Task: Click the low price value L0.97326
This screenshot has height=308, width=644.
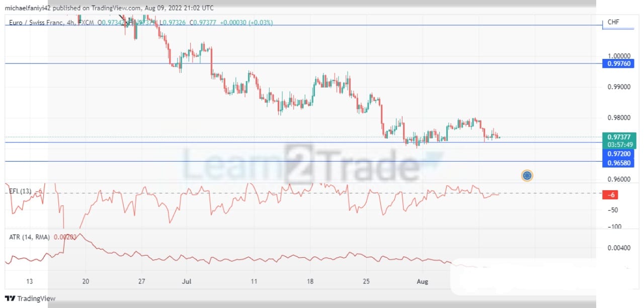Action: (173, 23)
